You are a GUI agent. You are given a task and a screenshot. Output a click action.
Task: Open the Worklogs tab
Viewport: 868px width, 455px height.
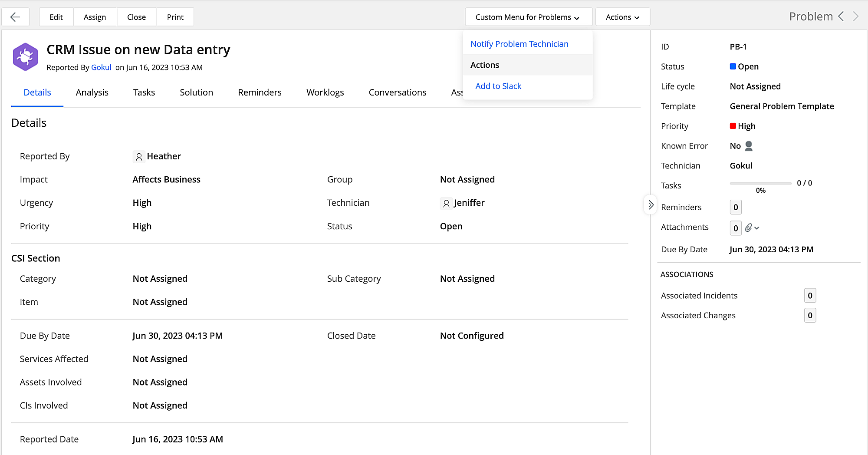point(325,92)
